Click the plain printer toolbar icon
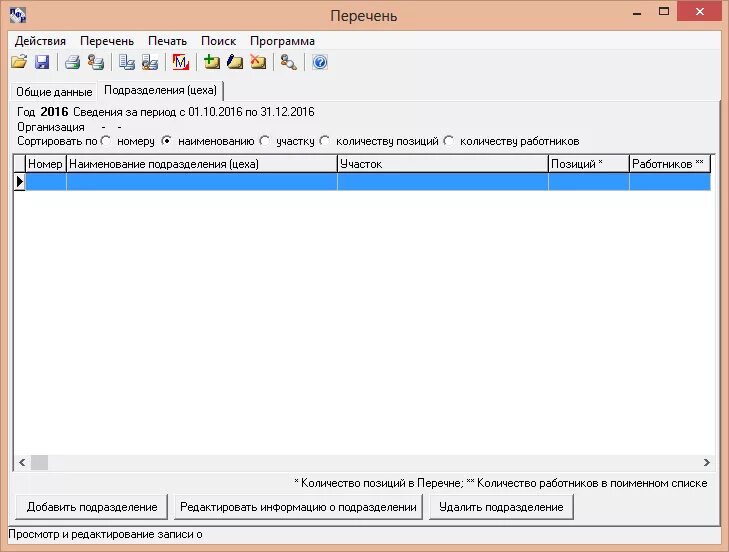Viewport: 729px width, 552px height. 73,62
